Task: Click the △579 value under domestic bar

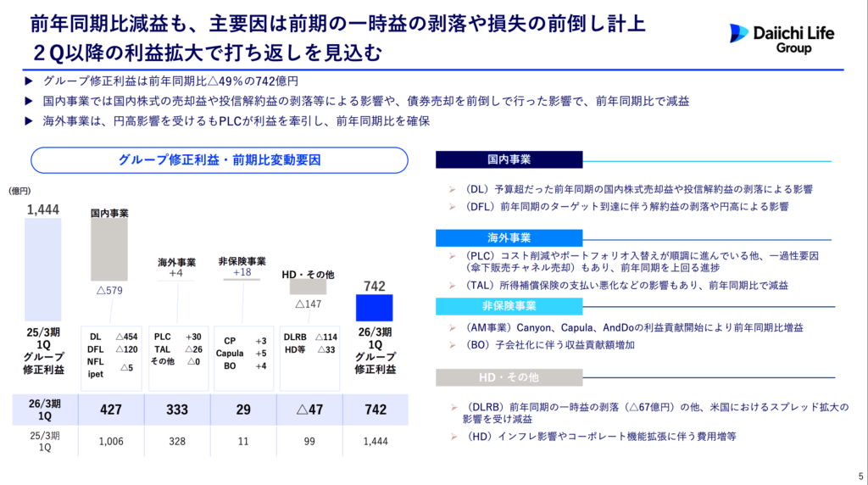Action: pyautogui.click(x=109, y=290)
